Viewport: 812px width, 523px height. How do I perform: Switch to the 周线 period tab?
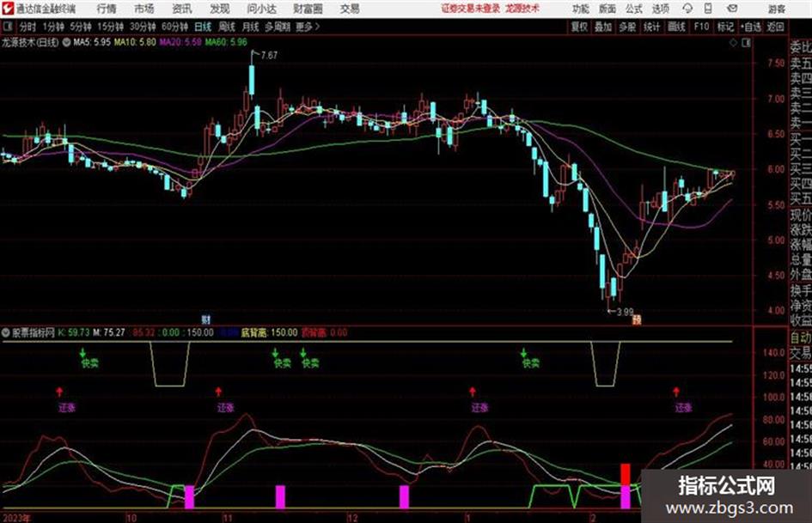pyautogui.click(x=227, y=27)
